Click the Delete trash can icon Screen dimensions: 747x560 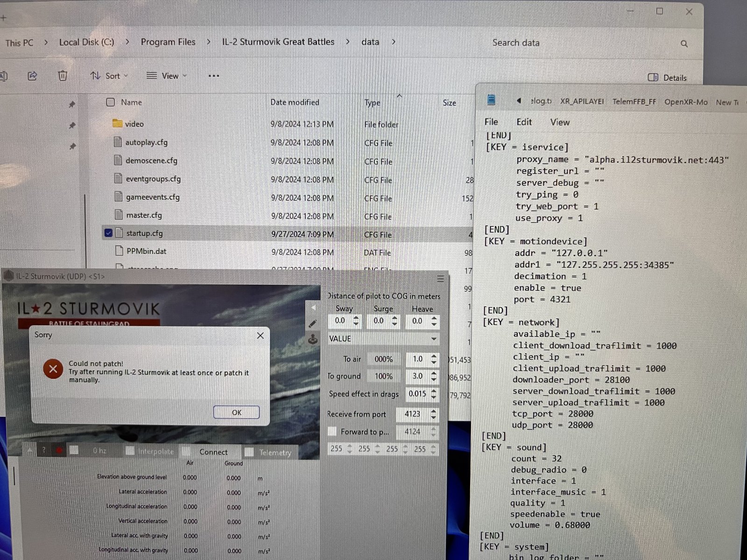(x=63, y=76)
